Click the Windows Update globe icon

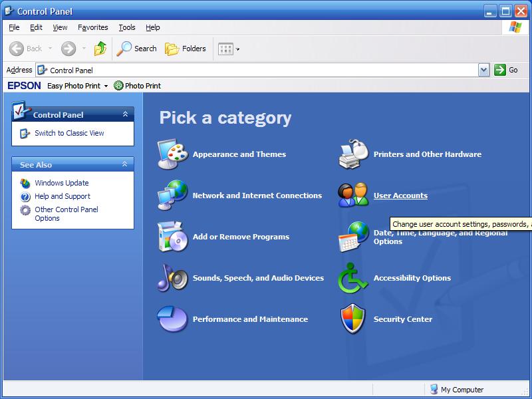tap(25, 184)
